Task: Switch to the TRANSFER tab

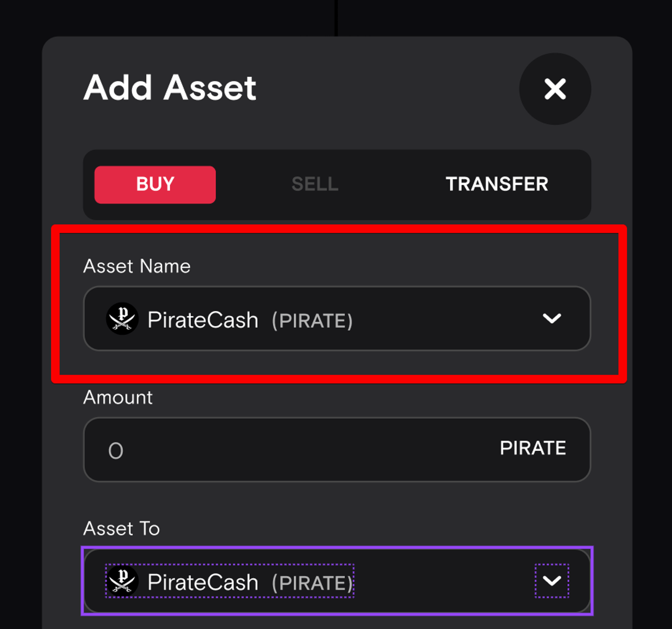Action: click(497, 184)
